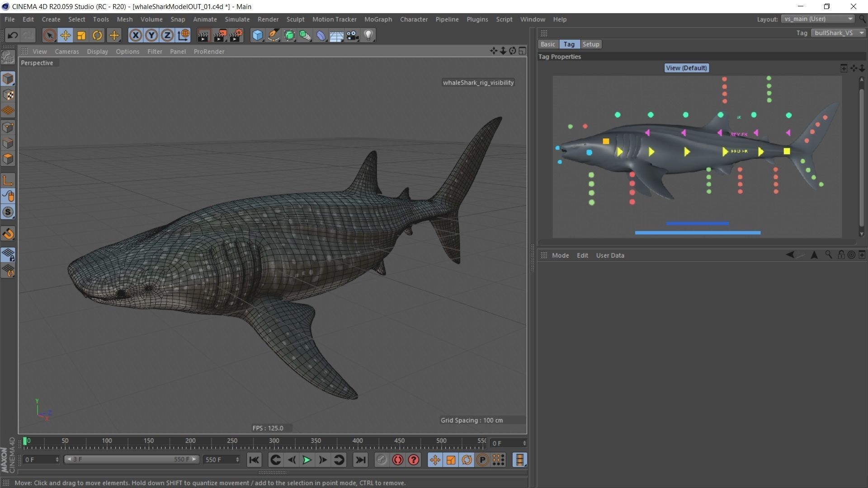
Task: Click the Floor environment icon
Action: coord(337,35)
